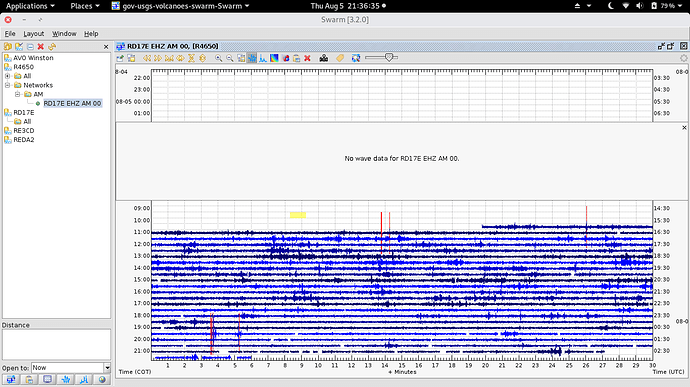Screen dimensions: 690x387
Task: Click the battery 79% indicator
Action: 663,6
